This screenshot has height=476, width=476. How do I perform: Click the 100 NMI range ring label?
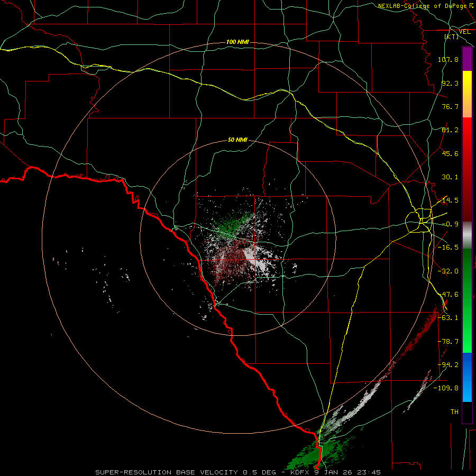pyautogui.click(x=237, y=42)
